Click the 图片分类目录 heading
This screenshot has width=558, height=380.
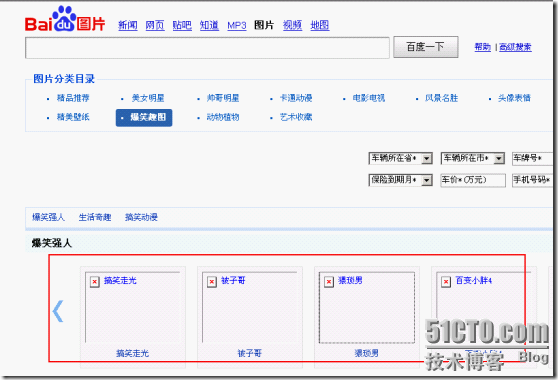coord(64,79)
